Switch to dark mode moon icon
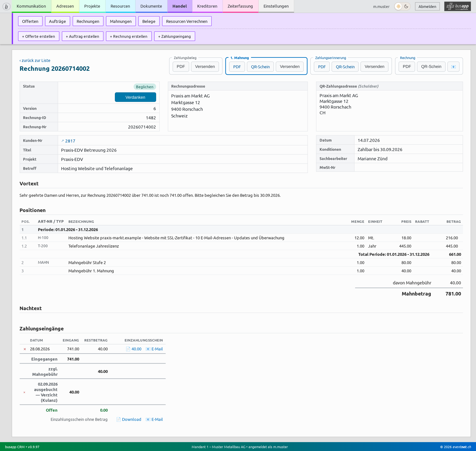Viewport: 476px width, 451px height. (x=406, y=7)
